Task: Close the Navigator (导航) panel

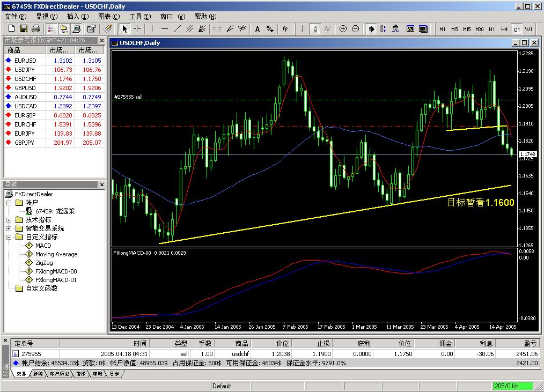Action: [102, 185]
